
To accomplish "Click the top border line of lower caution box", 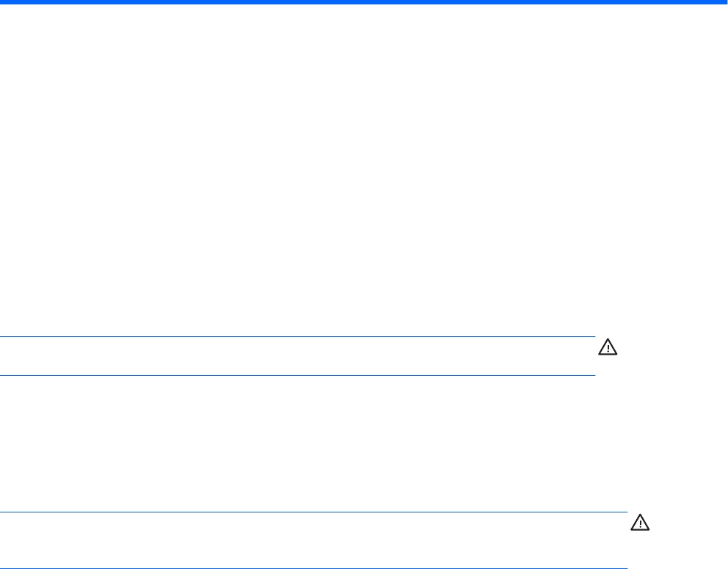I will (x=313, y=512).
